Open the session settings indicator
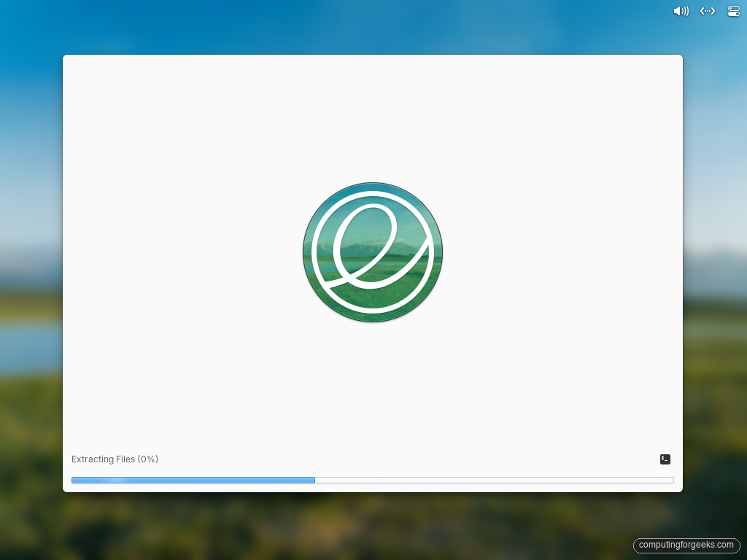Image resolution: width=747 pixels, height=560 pixels. 734,11
